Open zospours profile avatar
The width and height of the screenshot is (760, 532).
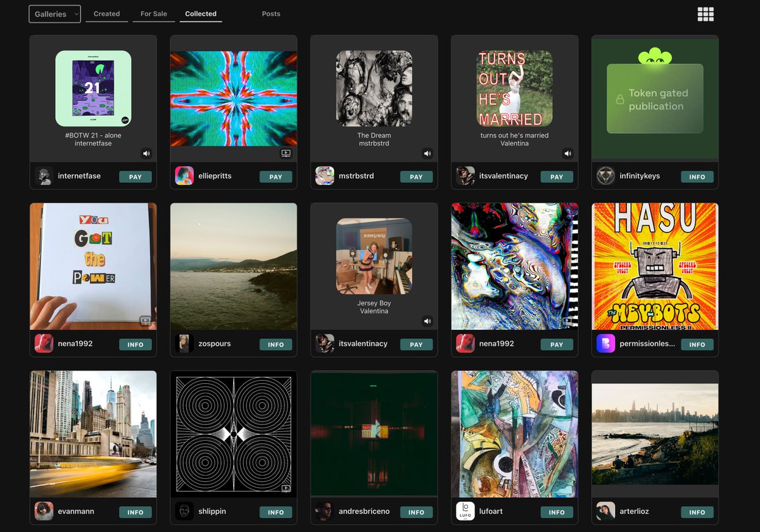(x=184, y=344)
